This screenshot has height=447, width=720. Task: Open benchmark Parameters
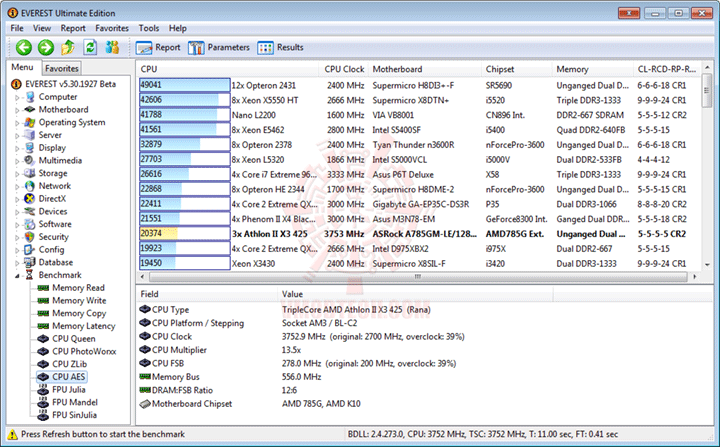click(x=219, y=47)
